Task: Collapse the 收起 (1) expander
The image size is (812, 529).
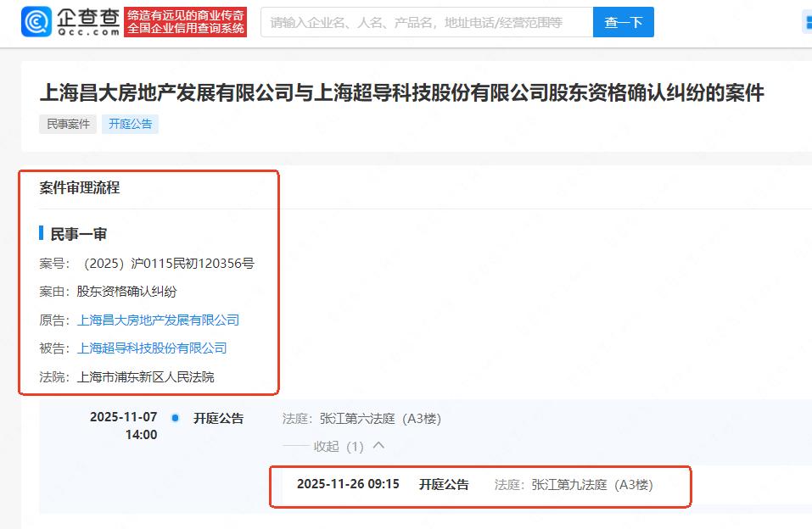Action: (x=349, y=446)
